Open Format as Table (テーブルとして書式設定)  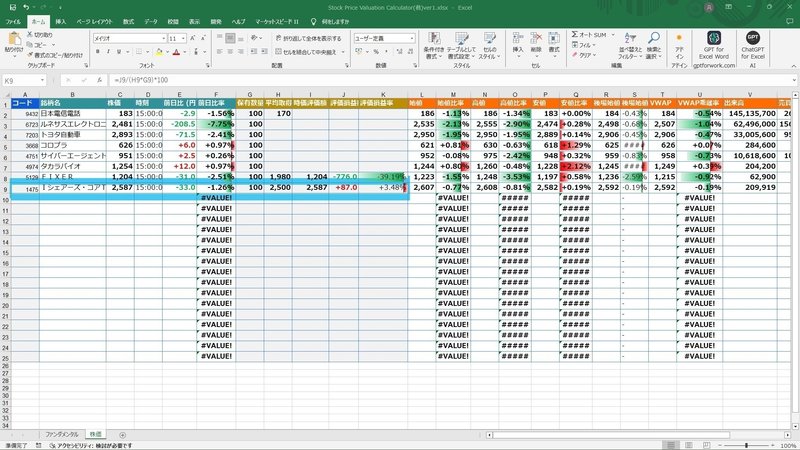tap(461, 45)
